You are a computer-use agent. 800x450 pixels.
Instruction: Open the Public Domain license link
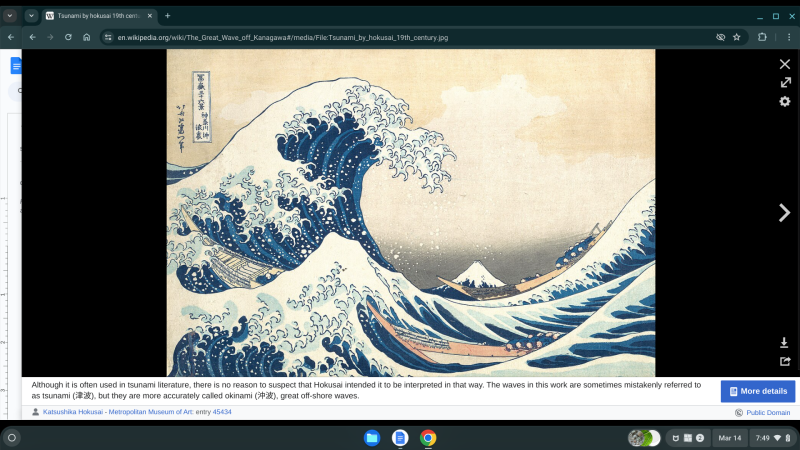pos(768,412)
